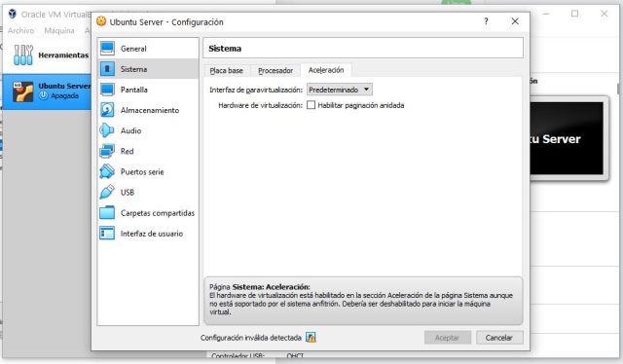Open the Audio speaker icon
Viewport: 623px width, 364px height.
pyautogui.click(x=107, y=130)
